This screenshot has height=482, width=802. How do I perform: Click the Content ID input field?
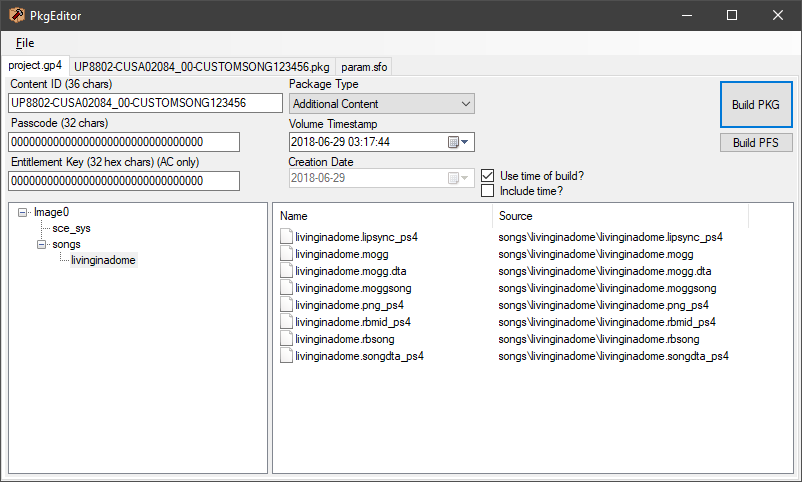point(145,103)
